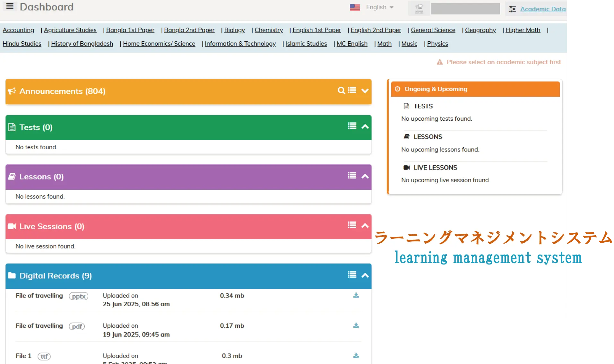Select the Bangla 2nd Paper subject
Screen dimensions: 614x364
tap(189, 30)
